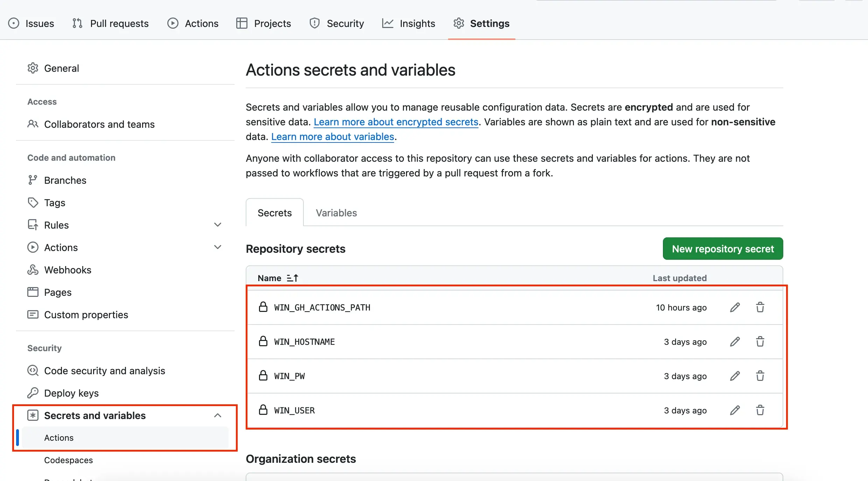Click the Settings gear icon in top nav

458,23
